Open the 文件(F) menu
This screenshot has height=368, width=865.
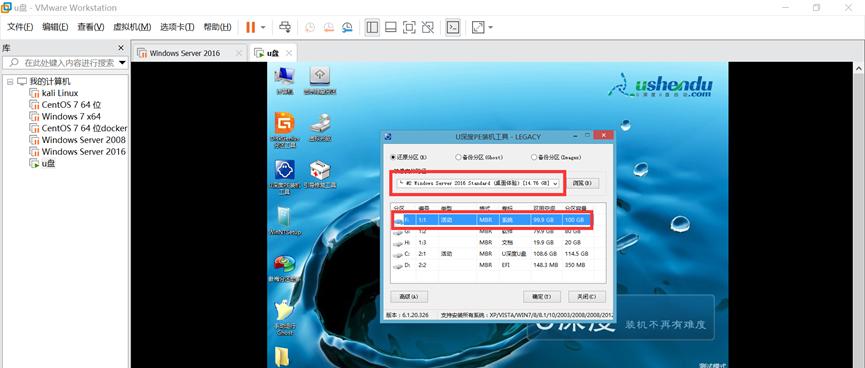click(20, 27)
